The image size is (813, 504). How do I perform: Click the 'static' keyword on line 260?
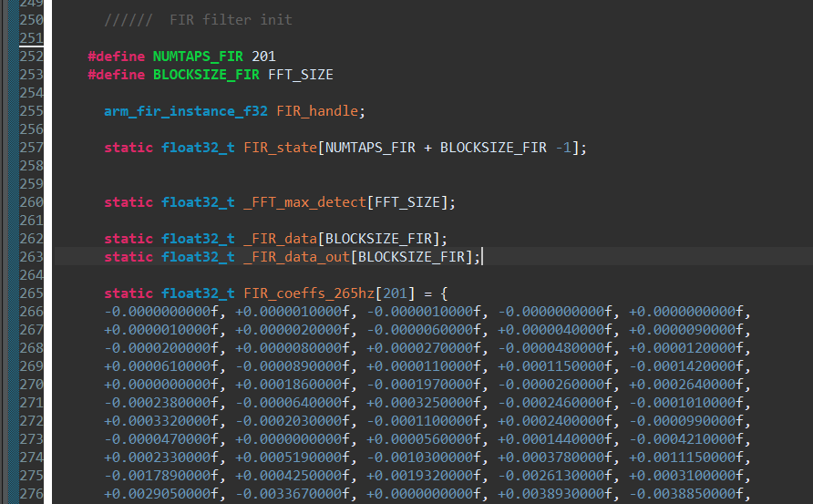tap(129, 202)
